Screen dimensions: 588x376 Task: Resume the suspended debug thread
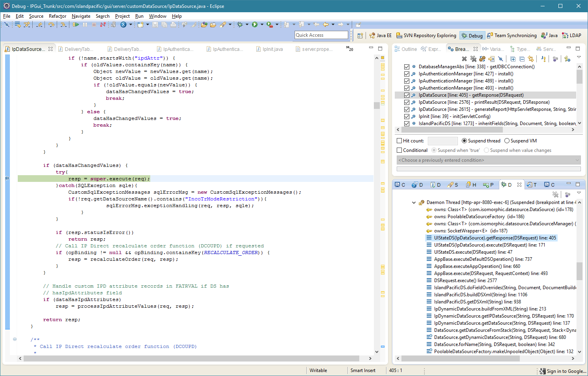(76, 24)
